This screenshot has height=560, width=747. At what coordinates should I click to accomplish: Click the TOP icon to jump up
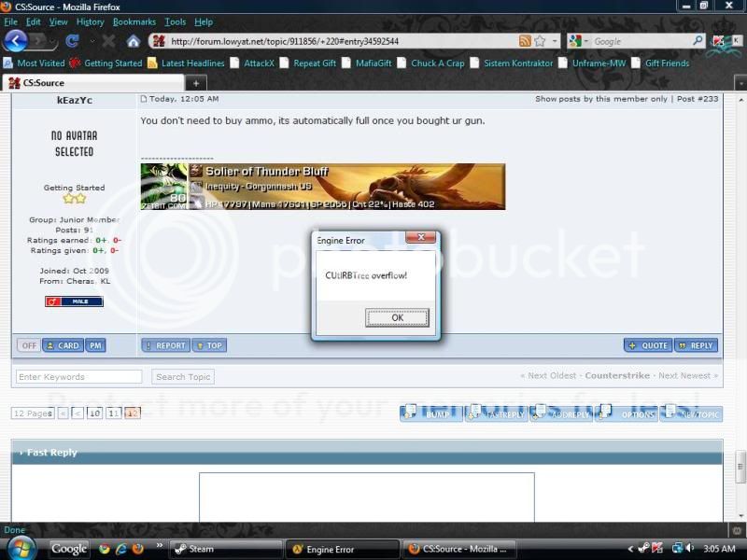pos(209,345)
